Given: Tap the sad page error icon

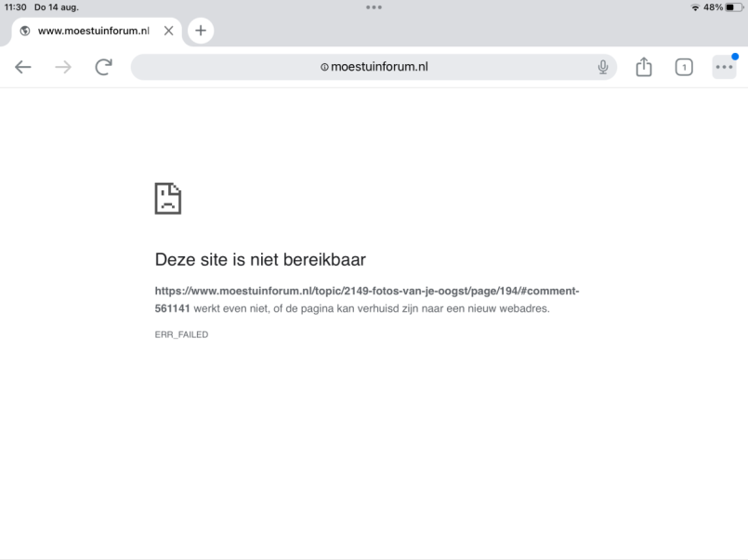Looking at the screenshot, I should [x=167, y=199].
